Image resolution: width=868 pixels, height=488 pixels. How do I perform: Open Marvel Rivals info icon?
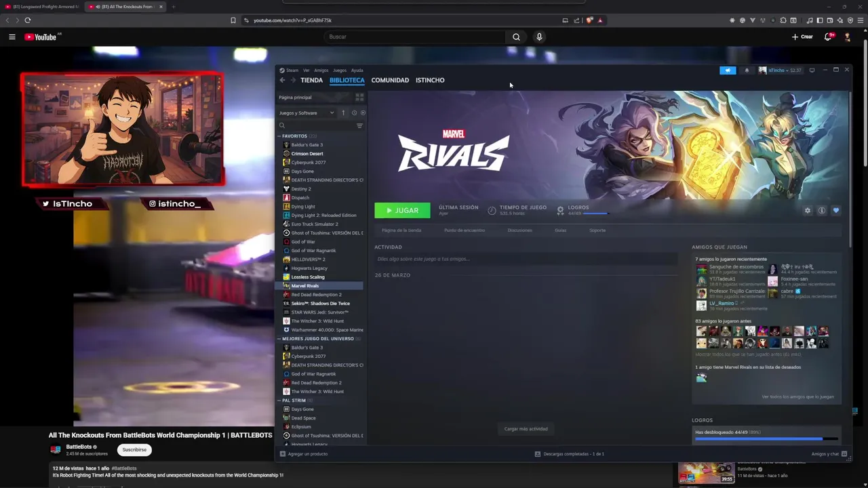point(821,210)
